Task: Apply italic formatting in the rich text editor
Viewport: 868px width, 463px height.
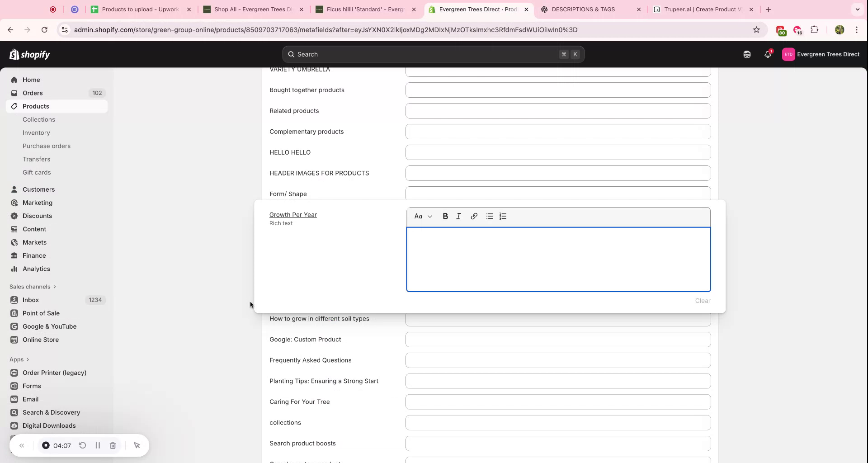Action: (458, 216)
